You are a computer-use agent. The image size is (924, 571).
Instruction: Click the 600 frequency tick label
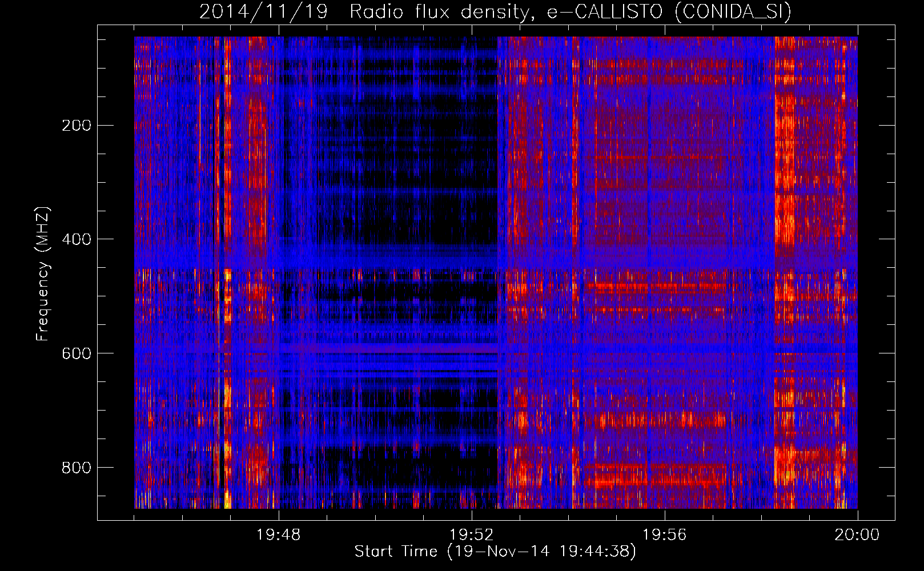tap(77, 353)
